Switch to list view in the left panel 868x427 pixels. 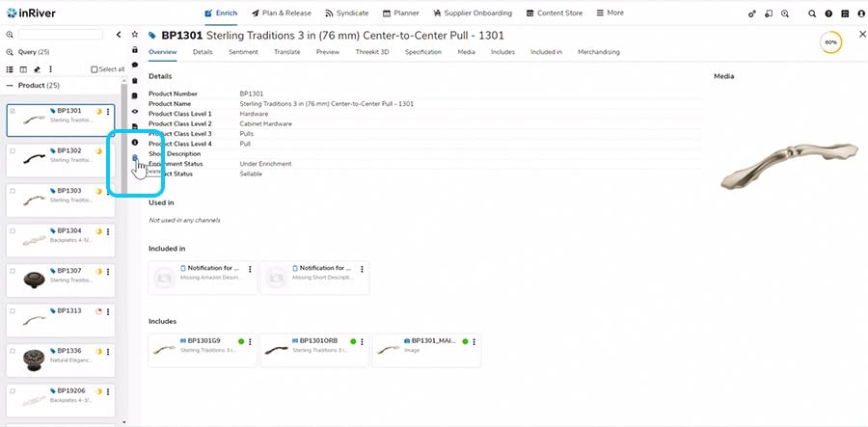click(10, 69)
